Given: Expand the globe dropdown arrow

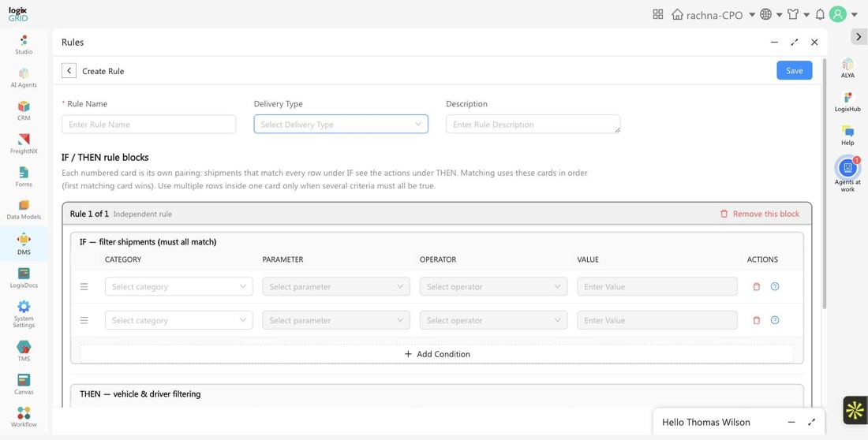Looking at the screenshot, I should (x=779, y=14).
